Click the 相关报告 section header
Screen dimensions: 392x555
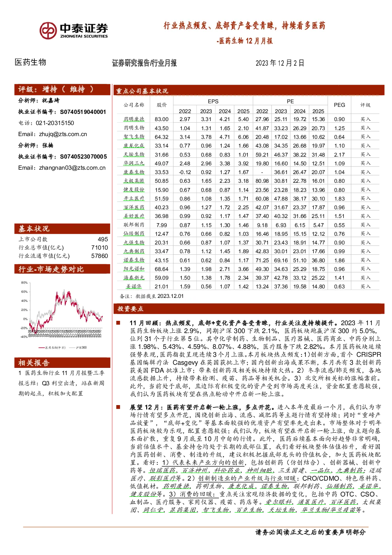62,363
